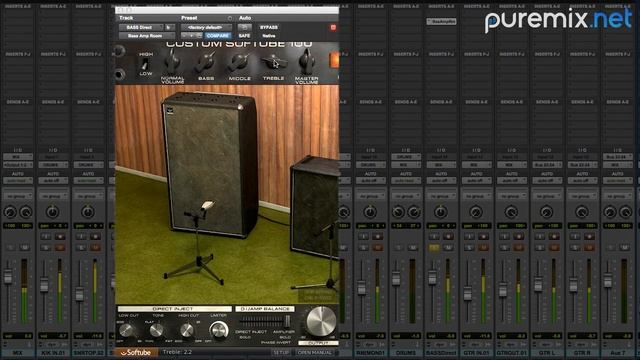Open the BASS Direct track selector
This screenshot has width=640, height=360.
tap(141, 27)
